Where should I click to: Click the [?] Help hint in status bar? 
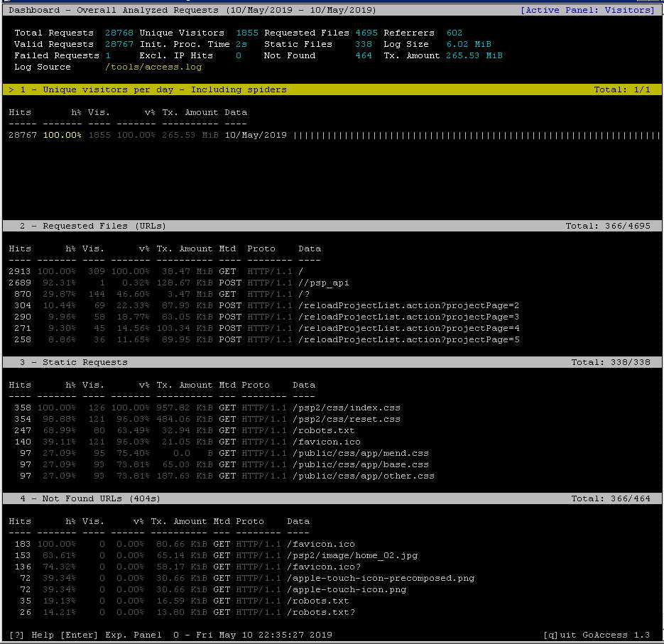[31, 635]
